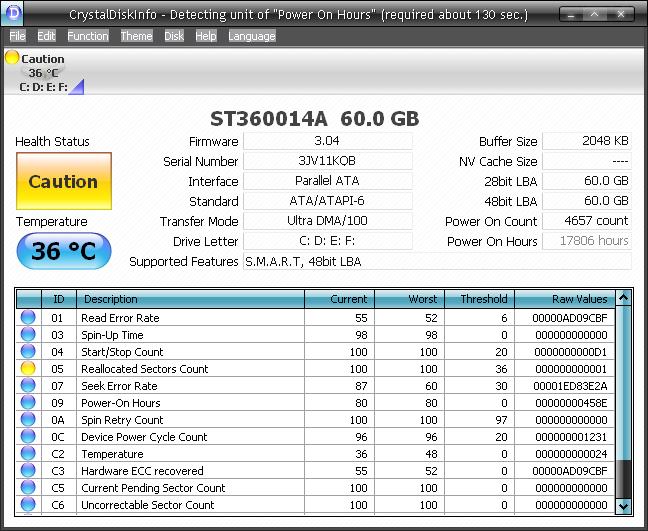The height and width of the screenshot is (531, 648).
Task: Open the Edit menu
Action: [46, 36]
